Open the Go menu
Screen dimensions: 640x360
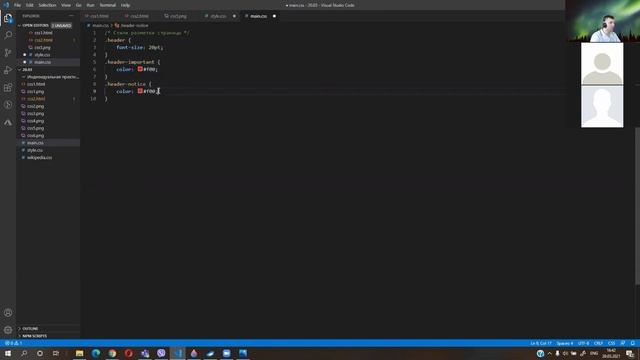tap(79, 5)
